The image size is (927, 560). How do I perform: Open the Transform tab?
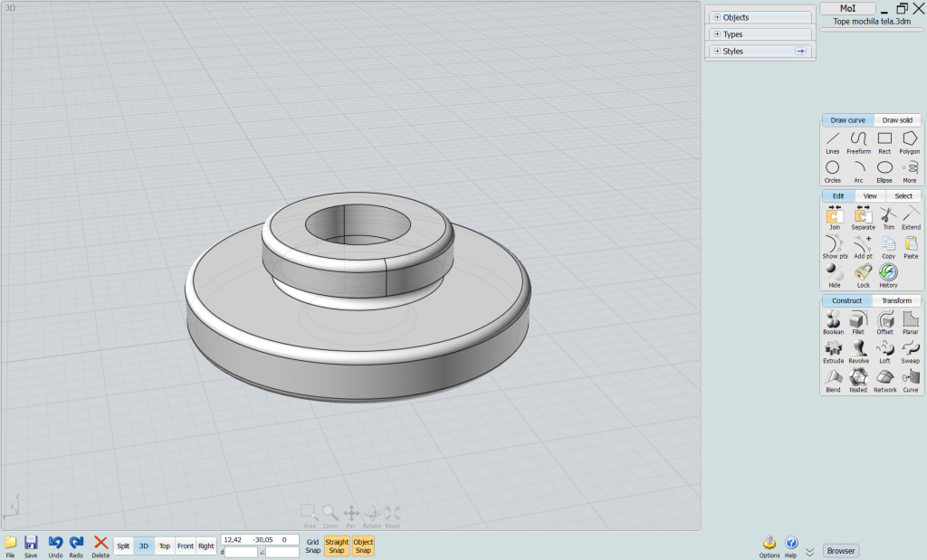pyautogui.click(x=896, y=301)
